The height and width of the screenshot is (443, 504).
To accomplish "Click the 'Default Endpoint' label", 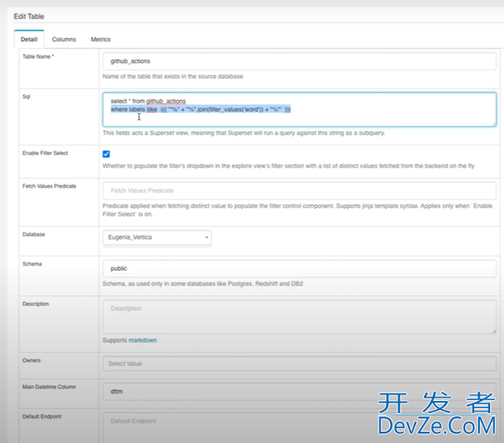I will tap(42, 416).
